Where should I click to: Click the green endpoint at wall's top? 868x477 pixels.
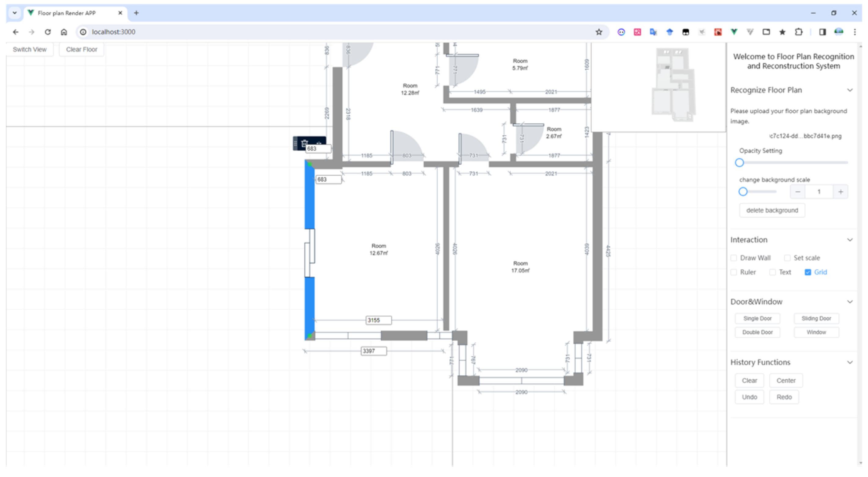(310, 164)
